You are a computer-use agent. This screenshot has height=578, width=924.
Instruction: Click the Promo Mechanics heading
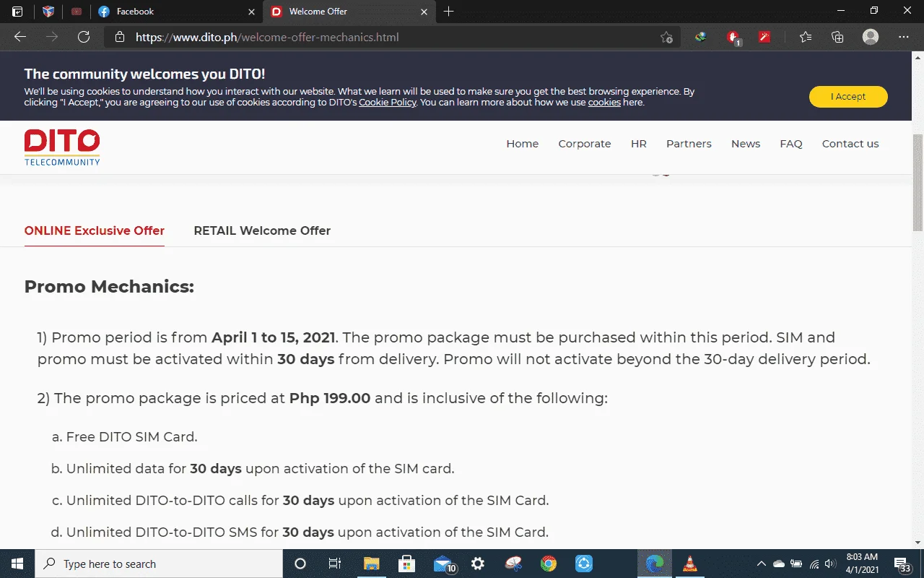(x=109, y=287)
